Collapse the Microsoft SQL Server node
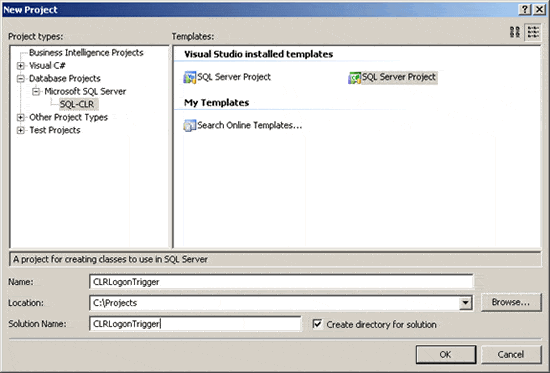550x373 pixels. pyautogui.click(x=36, y=92)
